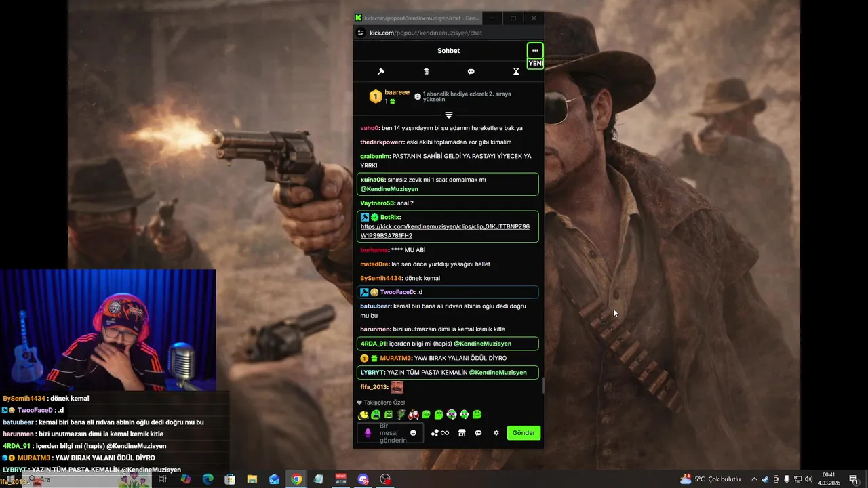This screenshot has height=488, width=868.
Task: Open Microsoft Store from the taskbar
Action: 230,479
